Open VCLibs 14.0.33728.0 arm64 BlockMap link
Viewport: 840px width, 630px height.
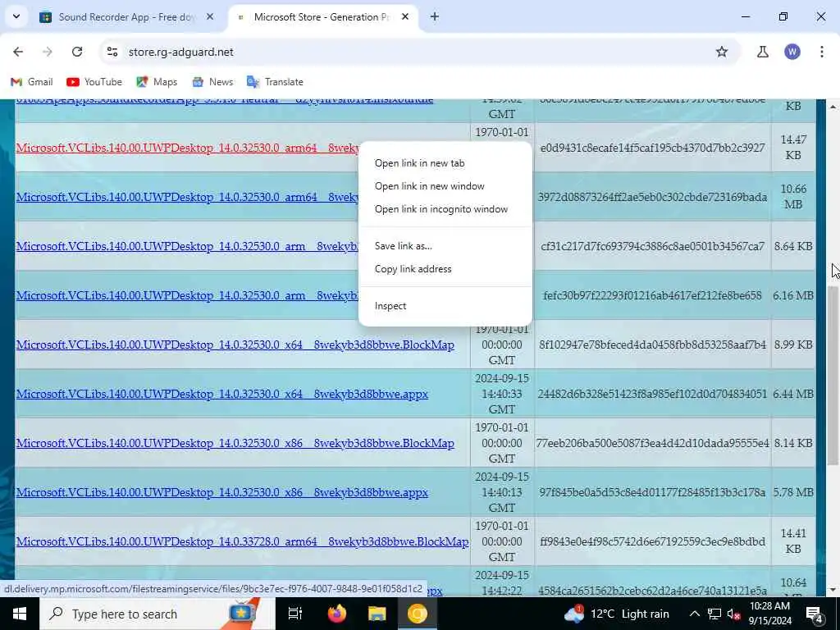(x=243, y=542)
